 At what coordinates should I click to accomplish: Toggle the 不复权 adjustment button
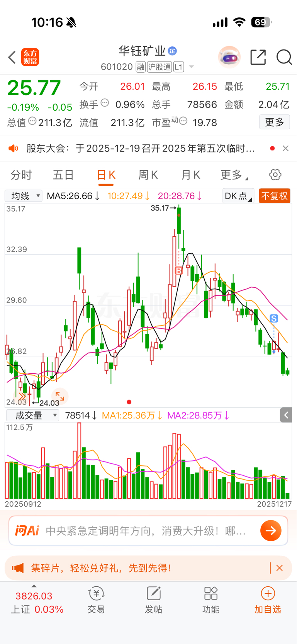[x=275, y=196]
